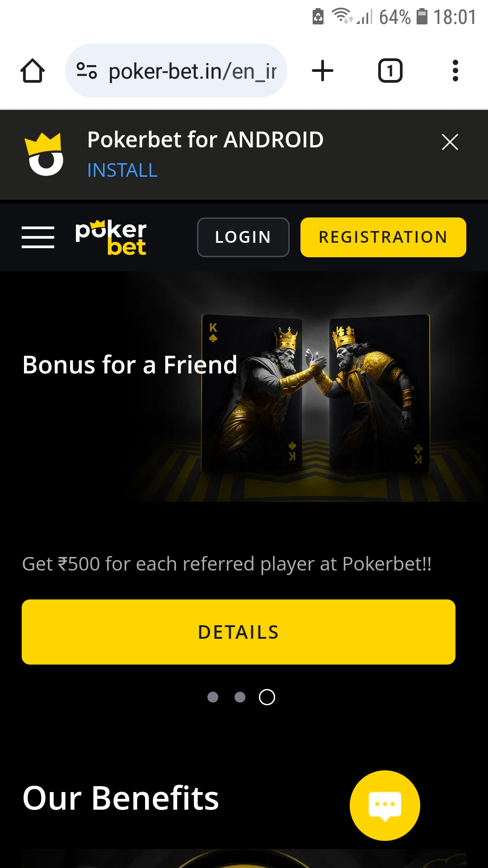
Task: Tap the Pokerbet crown app icon
Action: [44, 154]
